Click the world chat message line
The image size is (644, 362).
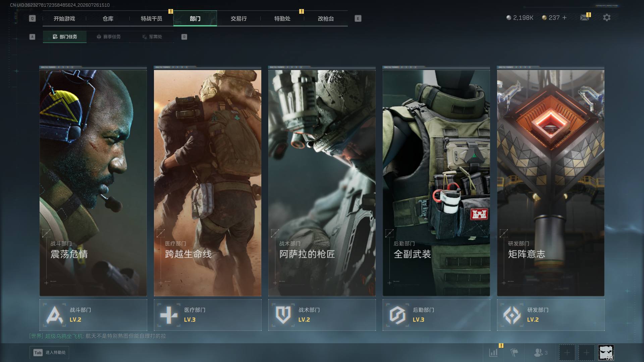coord(98,336)
